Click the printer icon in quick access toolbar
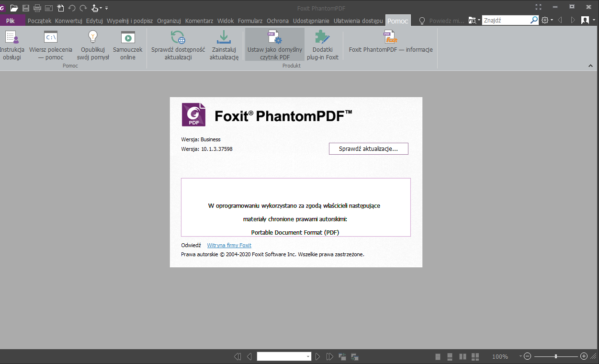599x364 pixels. 37,8
